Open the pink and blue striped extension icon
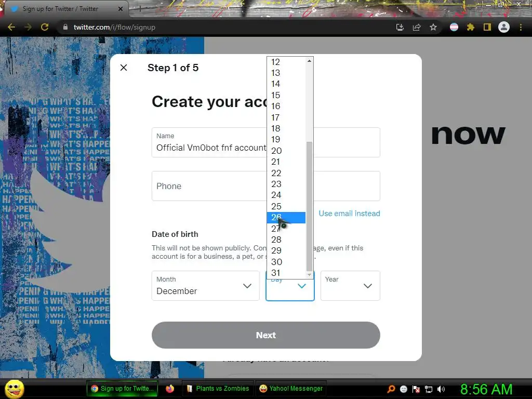This screenshot has height=399, width=532. point(454,27)
